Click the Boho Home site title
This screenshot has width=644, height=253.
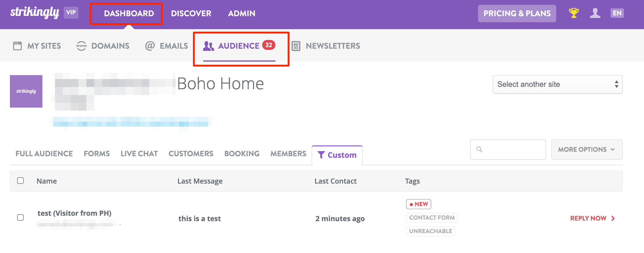pos(221,84)
